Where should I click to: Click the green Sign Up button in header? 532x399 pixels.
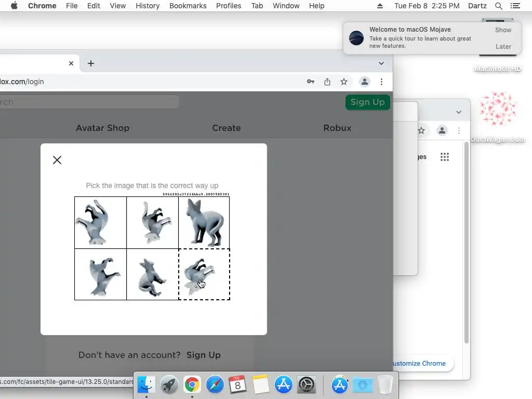click(367, 102)
